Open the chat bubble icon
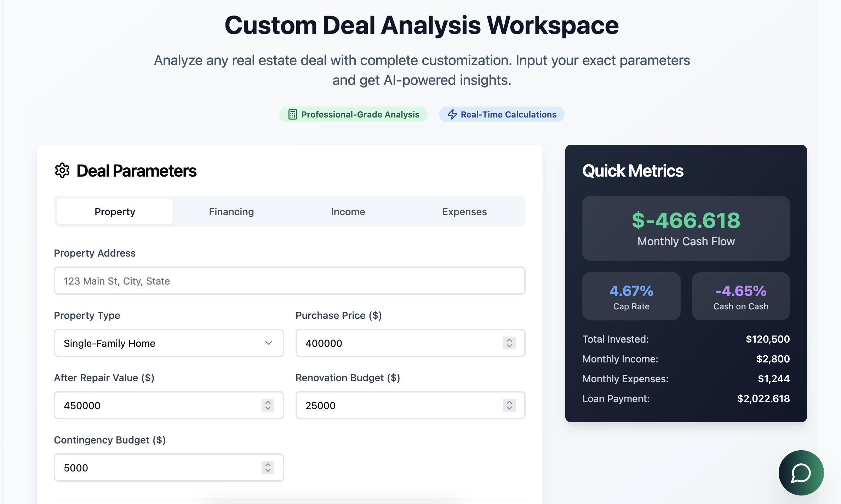The image size is (841, 504). (801, 473)
